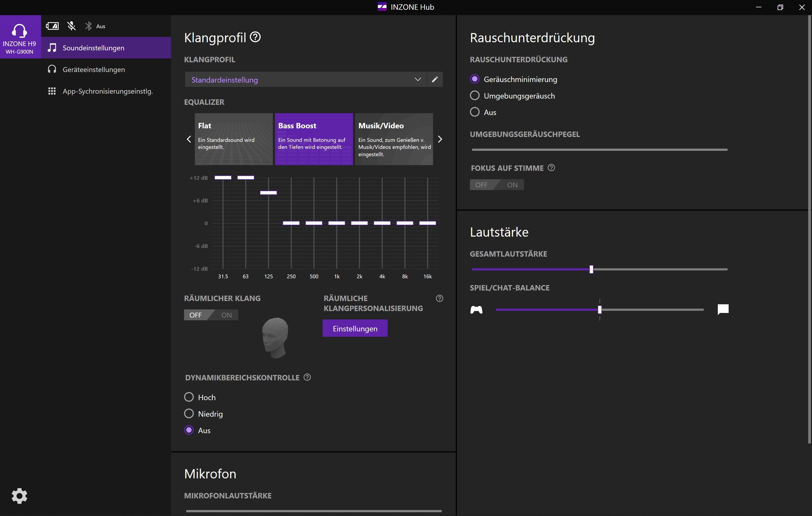This screenshot has width=812, height=516.
Task: Open App-Synchronisierungseinstlg. page
Action: pyautogui.click(x=107, y=91)
